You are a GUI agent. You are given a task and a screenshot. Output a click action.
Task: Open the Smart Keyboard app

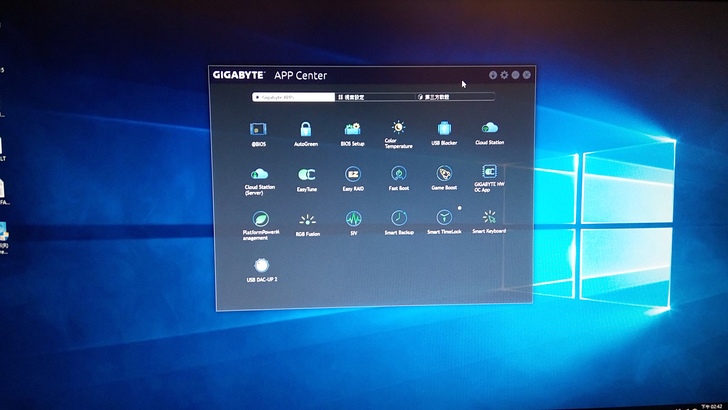489,222
